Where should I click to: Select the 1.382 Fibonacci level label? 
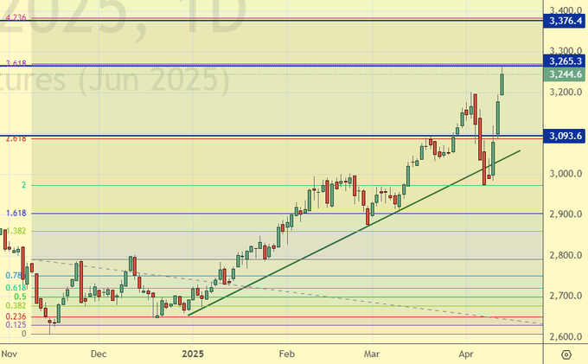tap(16, 231)
